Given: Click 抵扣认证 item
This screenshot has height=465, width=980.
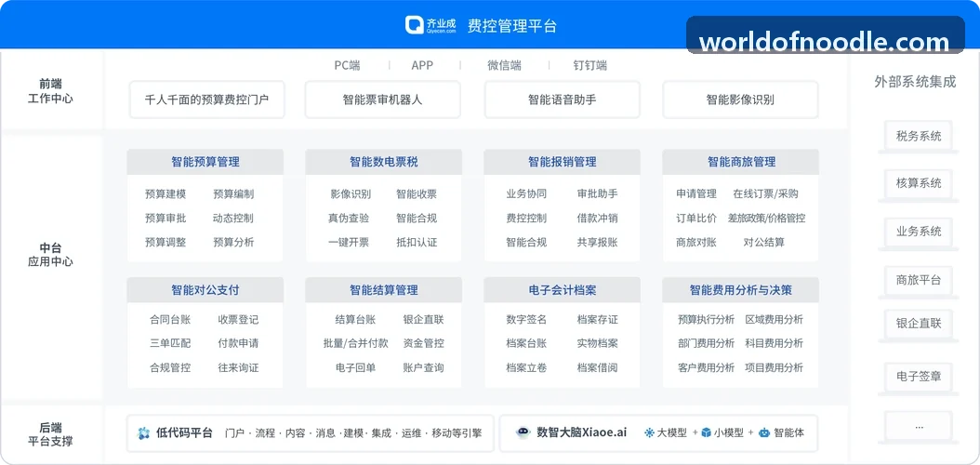Looking at the screenshot, I should [x=417, y=242].
